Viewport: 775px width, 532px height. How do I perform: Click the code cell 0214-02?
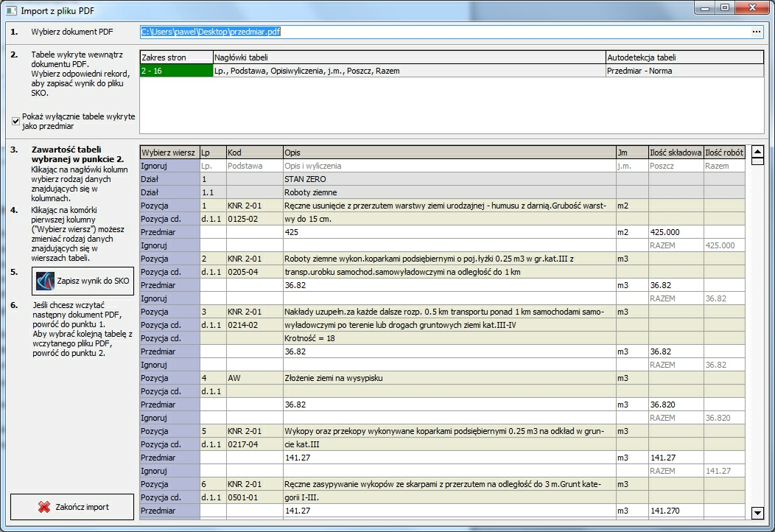[x=255, y=325]
